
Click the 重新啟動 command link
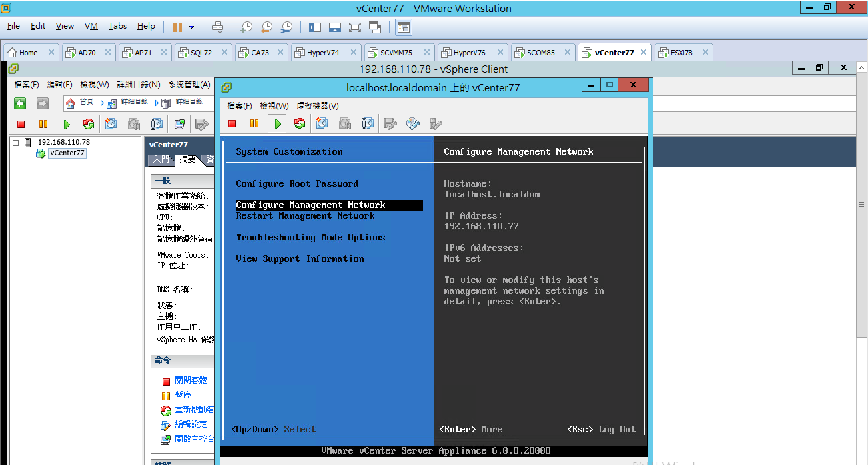click(194, 410)
